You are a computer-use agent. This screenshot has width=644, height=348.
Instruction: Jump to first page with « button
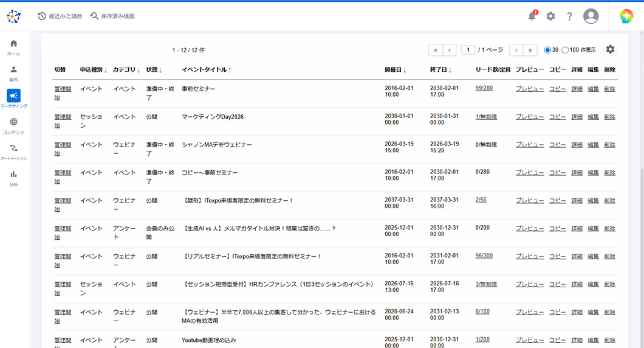(x=436, y=50)
